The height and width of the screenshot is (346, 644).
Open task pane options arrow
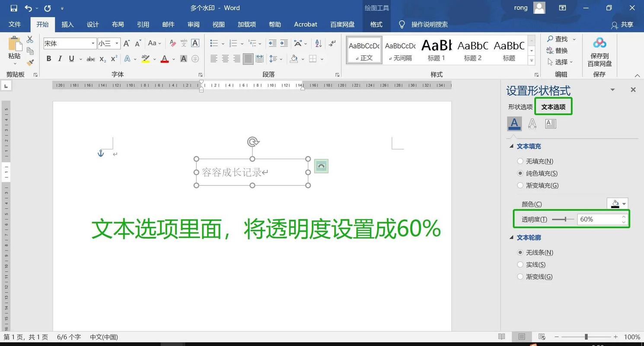pyautogui.click(x=612, y=90)
